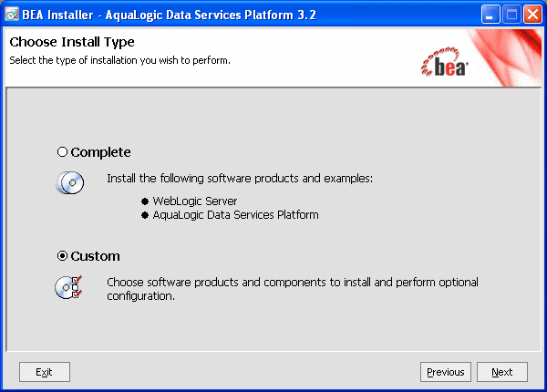Click the Exit button
Viewport: 547px width, 392px height.
point(45,372)
